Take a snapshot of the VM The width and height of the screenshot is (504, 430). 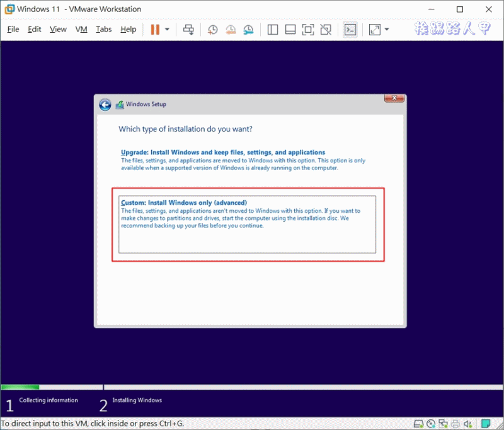tap(212, 30)
